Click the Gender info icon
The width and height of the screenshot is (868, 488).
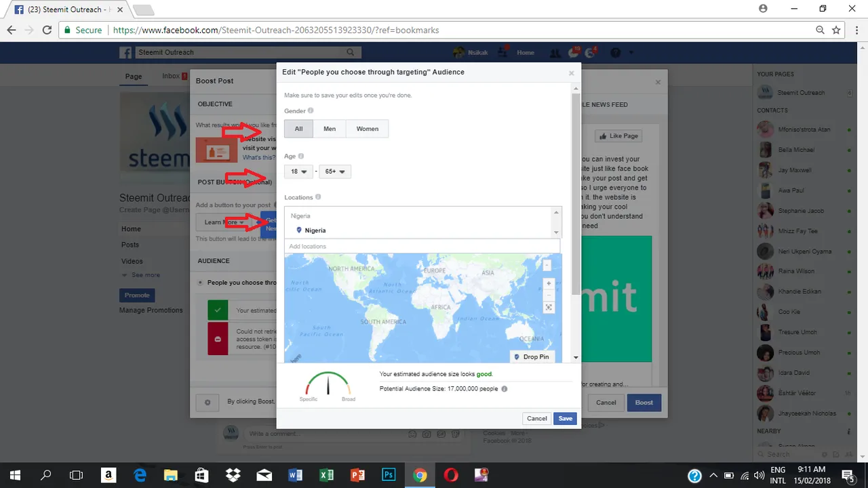[x=311, y=110]
